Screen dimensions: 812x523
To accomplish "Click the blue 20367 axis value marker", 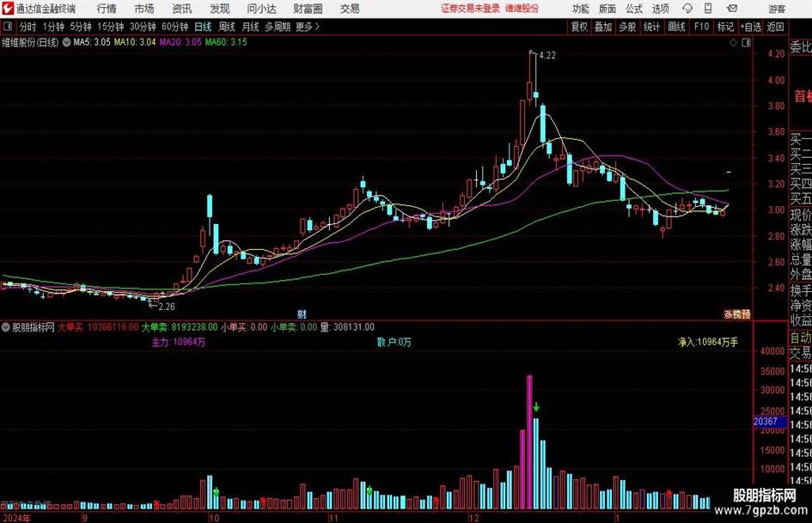I will [x=769, y=422].
